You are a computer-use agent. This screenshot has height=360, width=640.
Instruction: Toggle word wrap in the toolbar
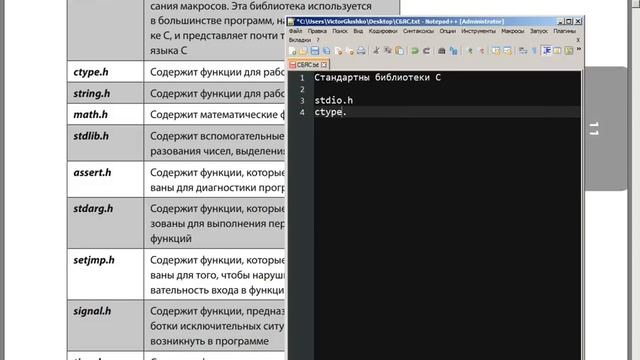click(523, 51)
